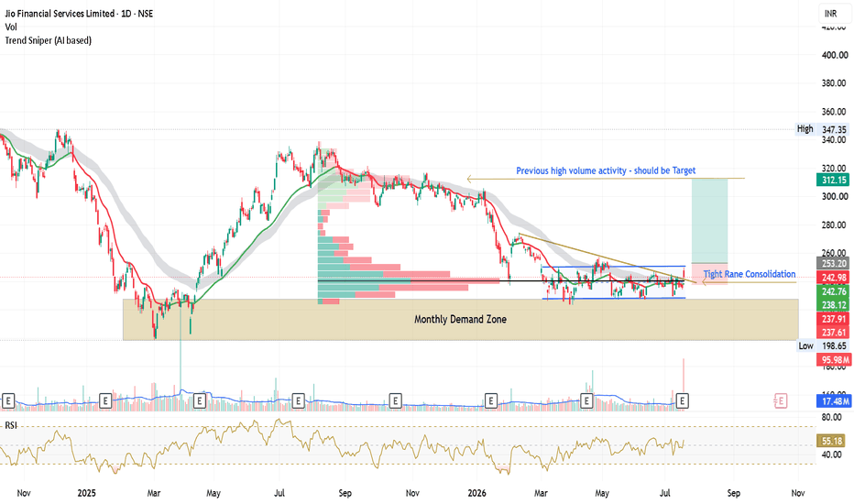Click the 237.91 red price label
Image resolution: width=854 pixels, height=504 pixels.
(x=833, y=319)
